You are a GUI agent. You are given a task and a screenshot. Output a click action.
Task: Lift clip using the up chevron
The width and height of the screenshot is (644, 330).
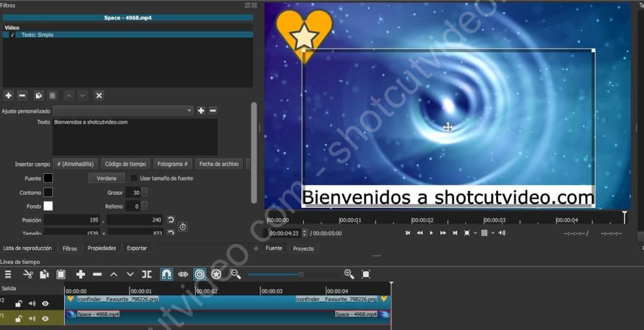[x=114, y=275]
